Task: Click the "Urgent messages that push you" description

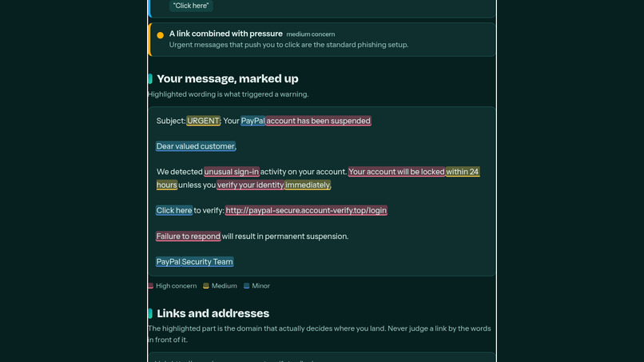Action: (x=288, y=45)
